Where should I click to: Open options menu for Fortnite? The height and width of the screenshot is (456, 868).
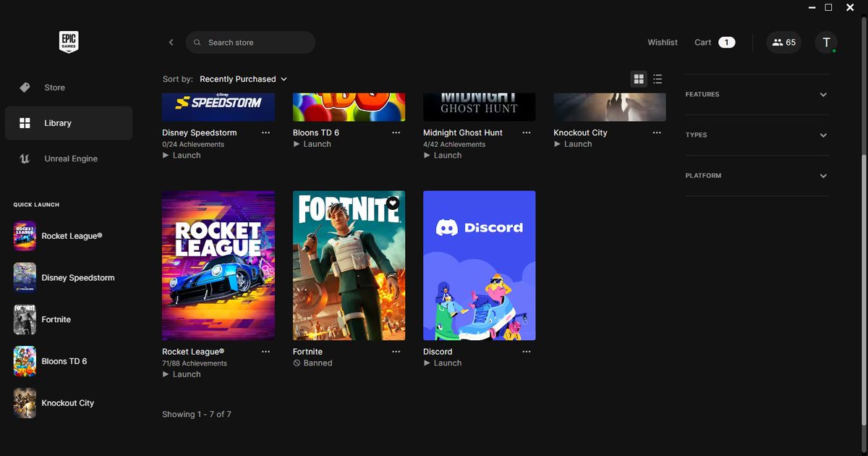pyautogui.click(x=396, y=352)
